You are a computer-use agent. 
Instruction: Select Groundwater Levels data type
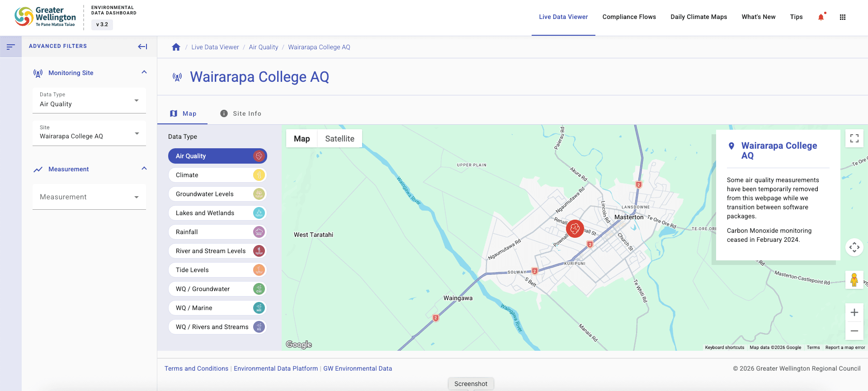217,194
